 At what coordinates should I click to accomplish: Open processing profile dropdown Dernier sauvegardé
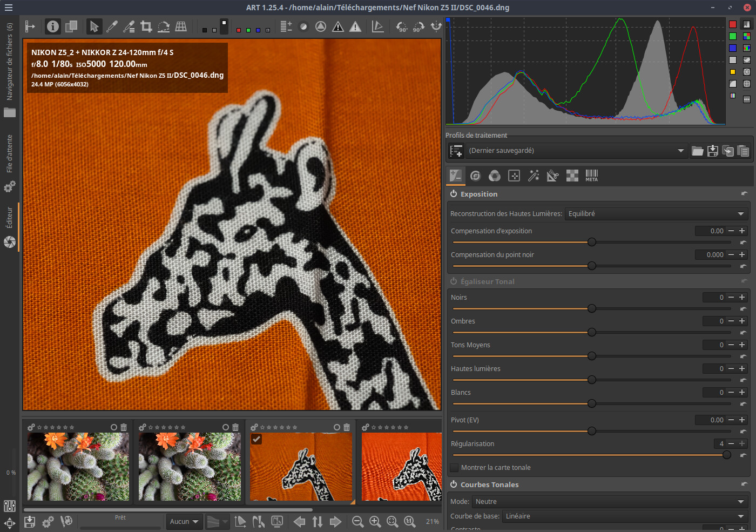[x=576, y=151]
